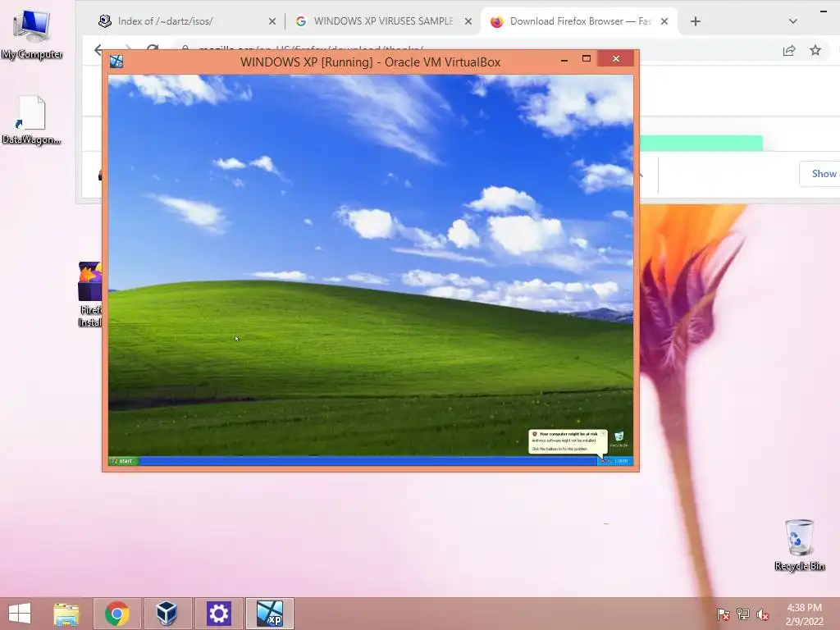
Task: Open My Computer desktop icon
Action: (32, 34)
